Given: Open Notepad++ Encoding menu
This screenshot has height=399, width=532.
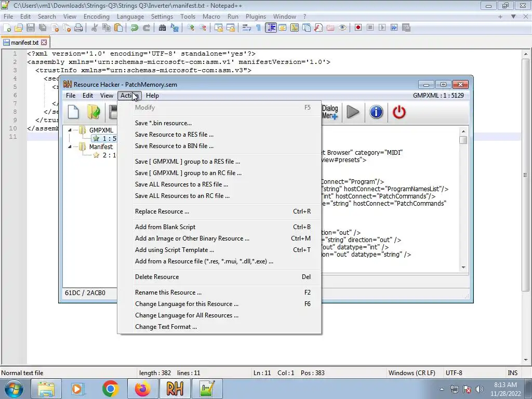Looking at the screenshot, I should click(x=96, y=16).
